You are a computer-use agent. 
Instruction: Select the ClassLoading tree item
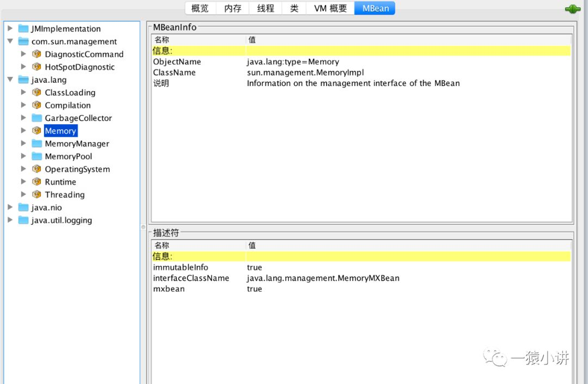pyautogui.click(x=70, y=92)
